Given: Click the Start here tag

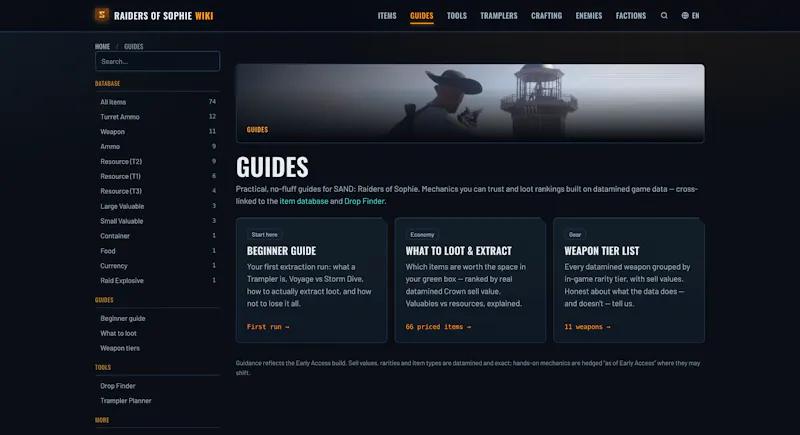Looking at the screenshot, I should pyautogui.click(x=264, y=235).
